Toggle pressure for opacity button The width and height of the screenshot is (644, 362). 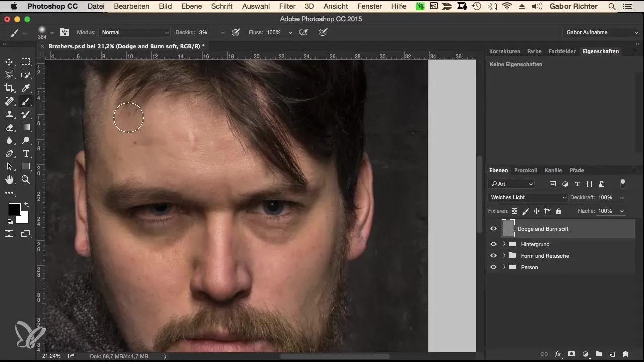tap(235, 32)
